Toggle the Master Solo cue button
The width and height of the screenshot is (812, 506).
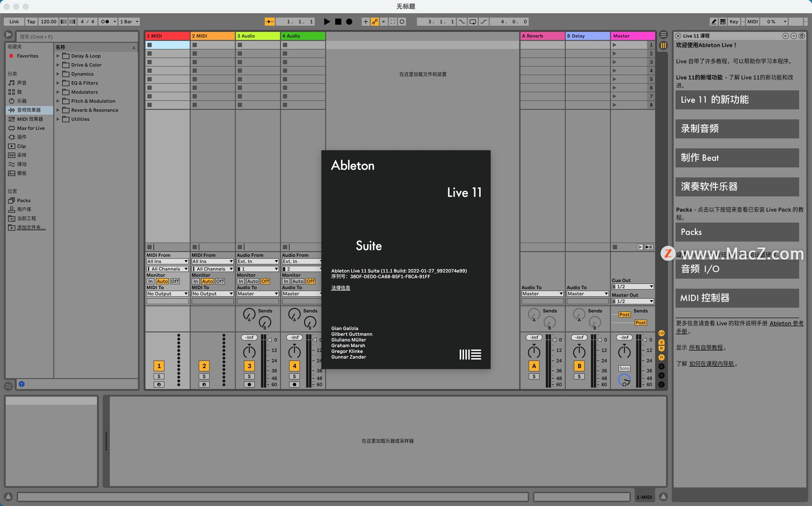point(624,368)
